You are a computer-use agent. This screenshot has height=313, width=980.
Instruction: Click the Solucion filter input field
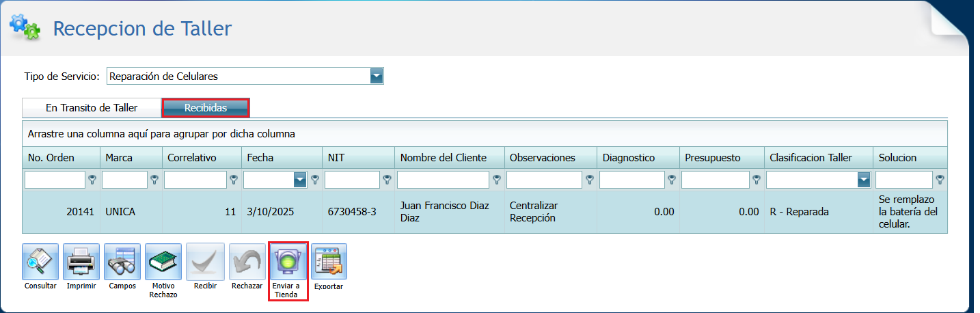[x=904, y=180]
